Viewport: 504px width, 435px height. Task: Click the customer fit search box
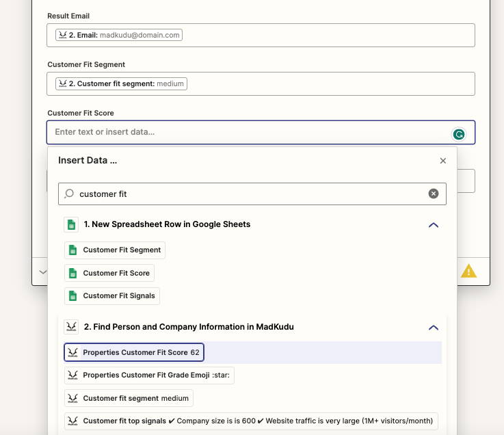click(x=252, y=194)
